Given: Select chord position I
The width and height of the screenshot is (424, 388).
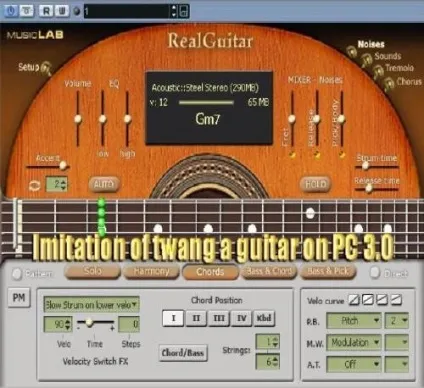Looking at the screenshot, I should point(173,318).
